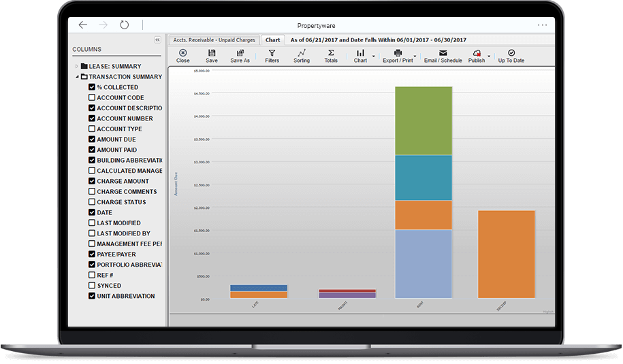Open the Publish dropdown arrow
The height and width of the screenshot is (364, 623).
pos(489,56)
